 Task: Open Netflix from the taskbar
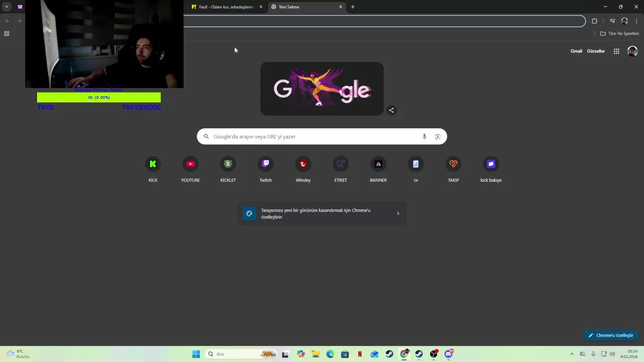(x=360, y=354)
